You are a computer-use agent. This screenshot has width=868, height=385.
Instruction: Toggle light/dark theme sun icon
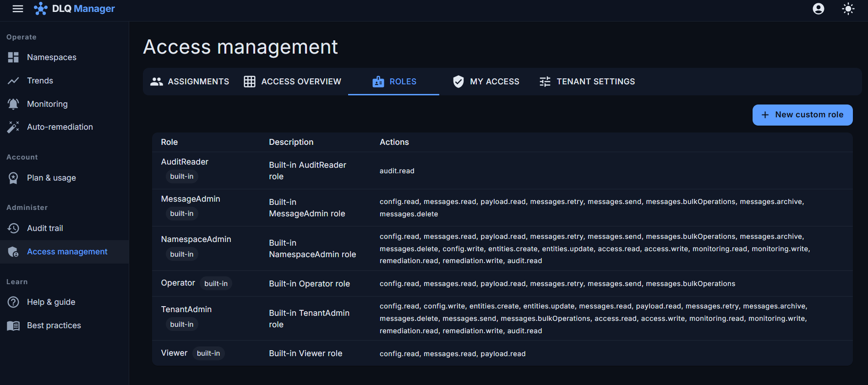point(848,9)
